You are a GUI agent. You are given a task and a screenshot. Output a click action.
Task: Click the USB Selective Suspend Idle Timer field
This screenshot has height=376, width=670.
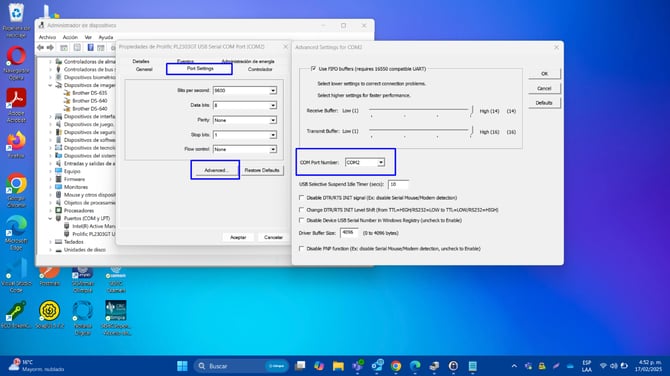coord(398,184)
